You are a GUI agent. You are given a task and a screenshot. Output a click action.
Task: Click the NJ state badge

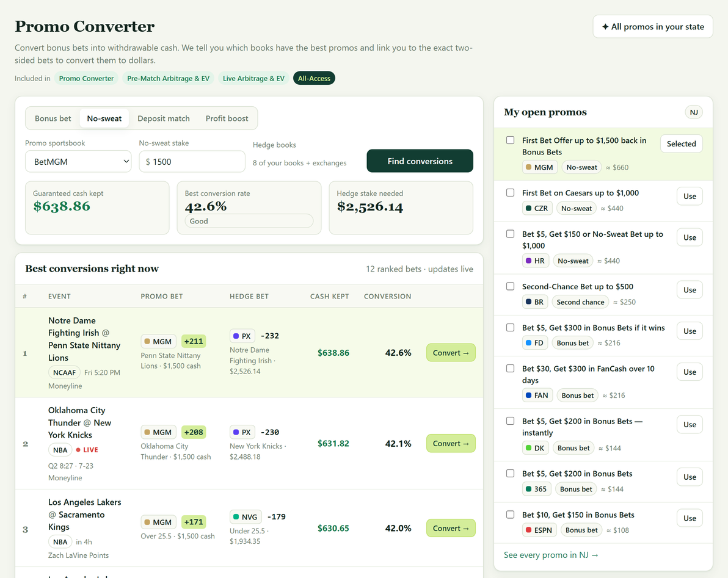pyautogui.click(x=694, y=112)
